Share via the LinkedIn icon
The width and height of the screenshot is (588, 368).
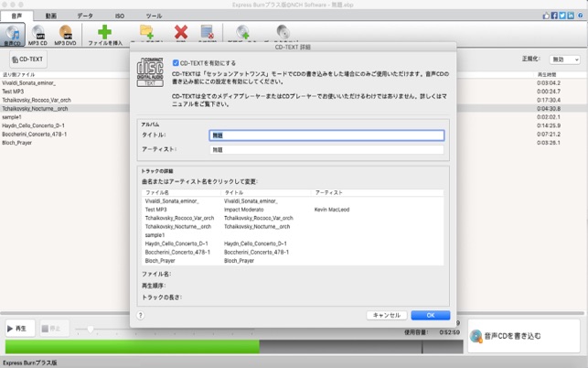tap(571, 16)
